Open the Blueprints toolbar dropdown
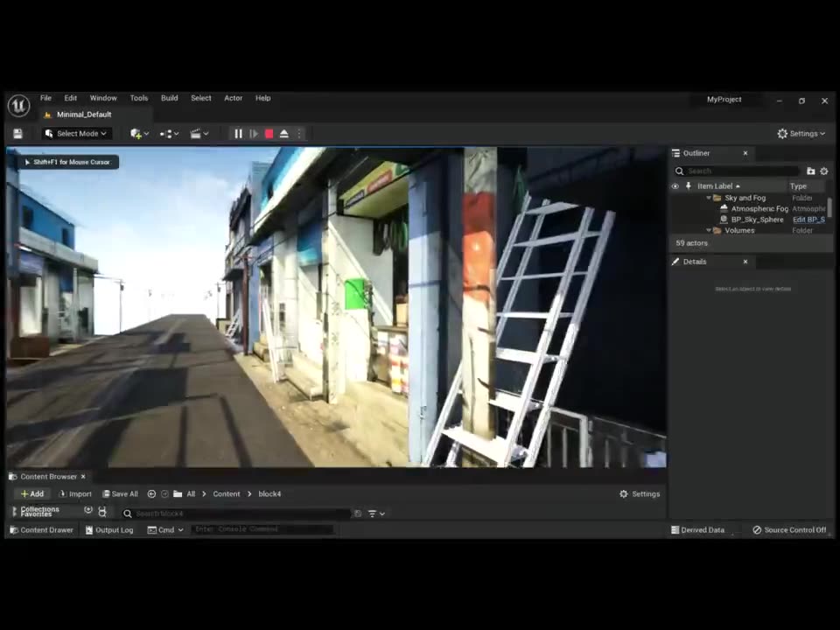 pos(169,134)
